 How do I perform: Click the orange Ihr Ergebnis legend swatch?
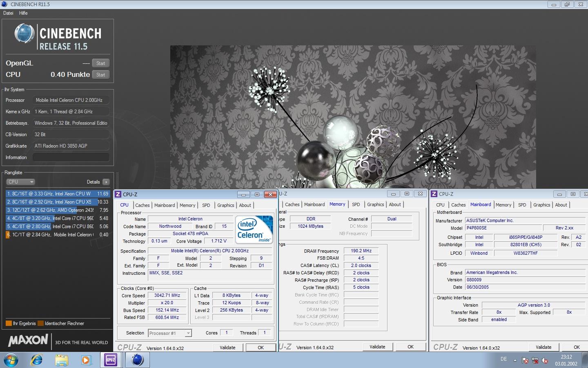[9, 323]
